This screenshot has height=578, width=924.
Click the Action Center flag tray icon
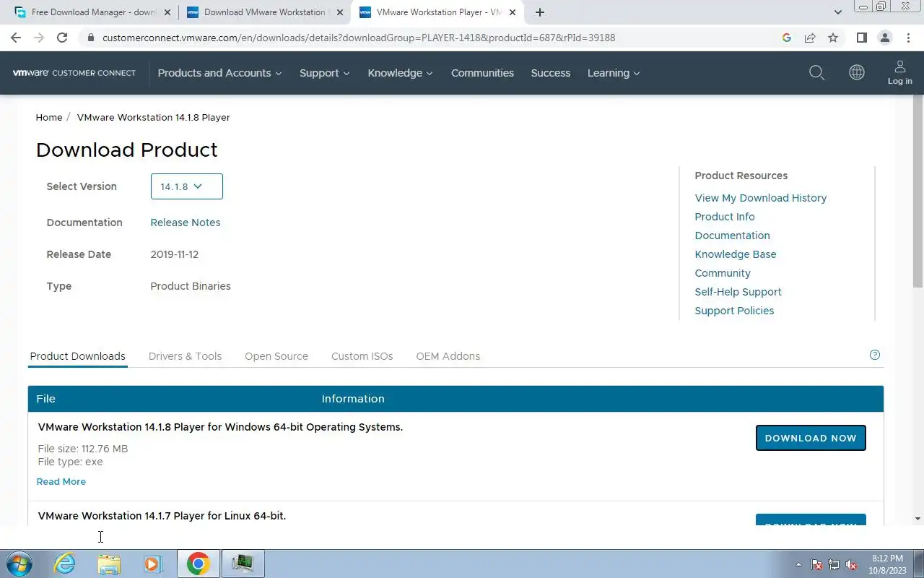[817, 564]
